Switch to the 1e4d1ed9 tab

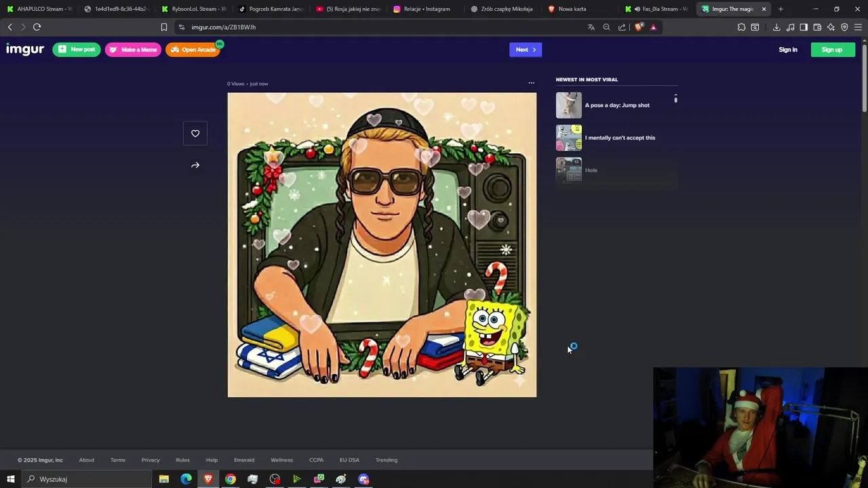(116, 9)
